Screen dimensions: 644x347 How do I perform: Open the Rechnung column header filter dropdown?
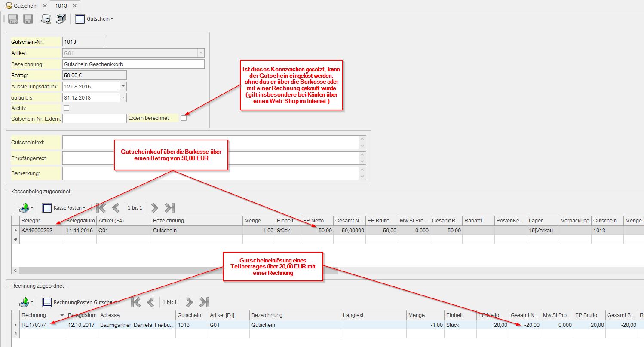(x=62, y=315)
